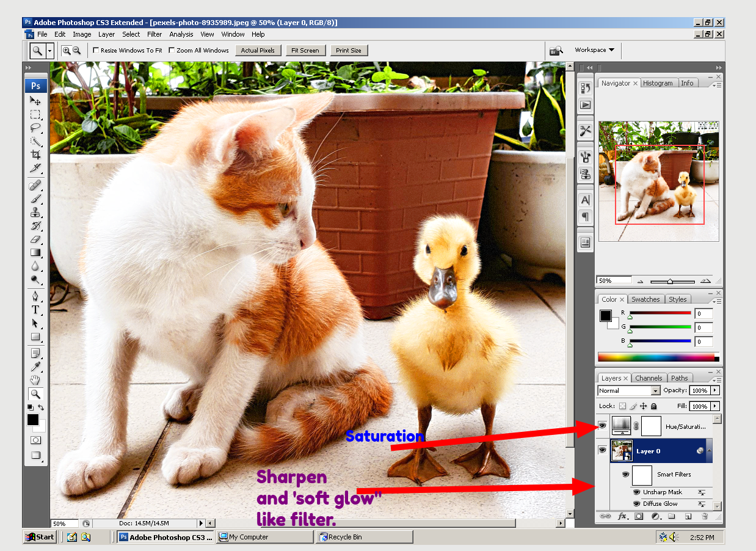Select the Spot Healing Brush tool
Image resolution: width=756 pixels, height=551 pixels.
pos(35,185)
